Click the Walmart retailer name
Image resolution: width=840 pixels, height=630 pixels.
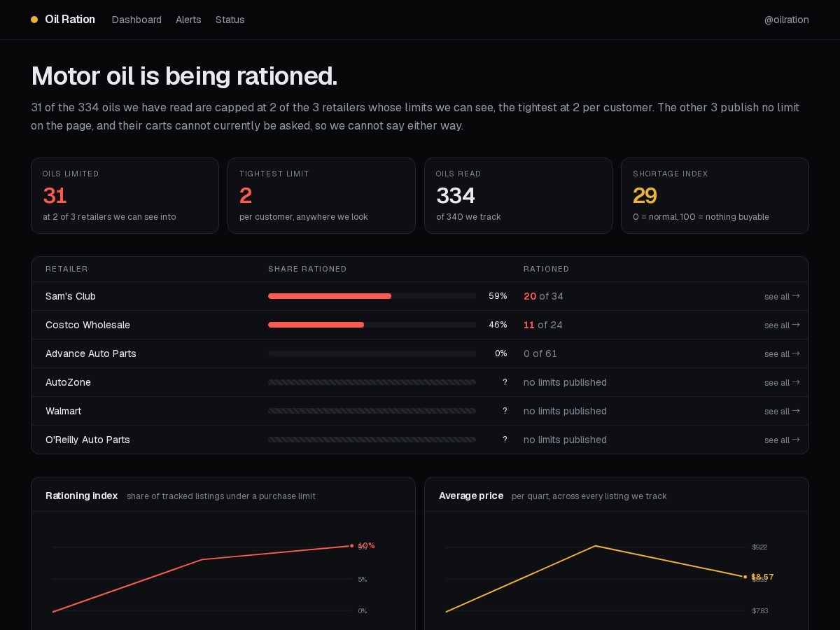(x=64, y=411)
